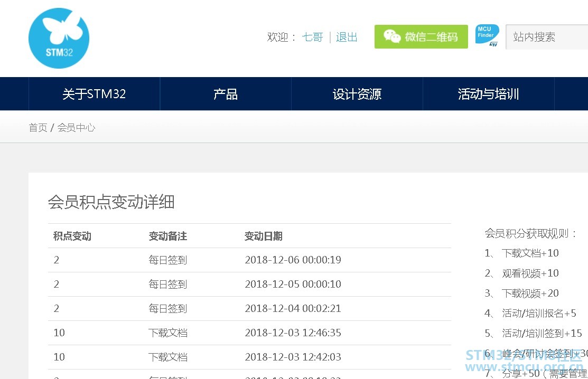
Task: Click 会员中心 in the breadcrumb
Action: (76, 128)
